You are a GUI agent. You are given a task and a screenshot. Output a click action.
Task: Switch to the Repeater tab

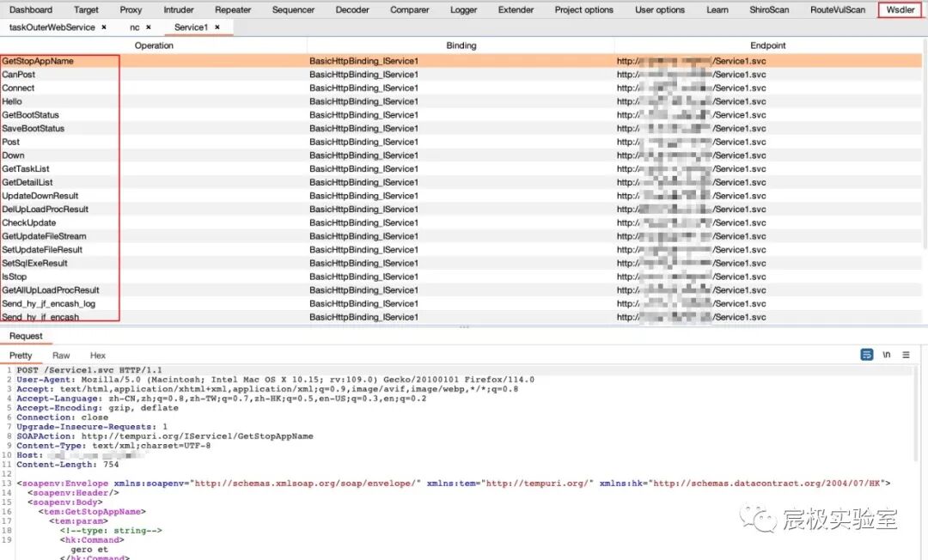click(233, 10)
